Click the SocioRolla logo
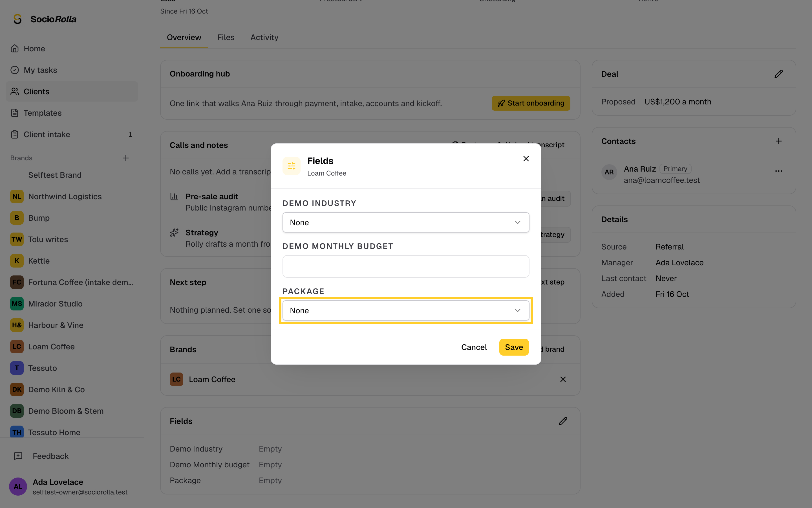Image resolution: width=812 pixels, height=508 pixels. click(x=44, y=19)
